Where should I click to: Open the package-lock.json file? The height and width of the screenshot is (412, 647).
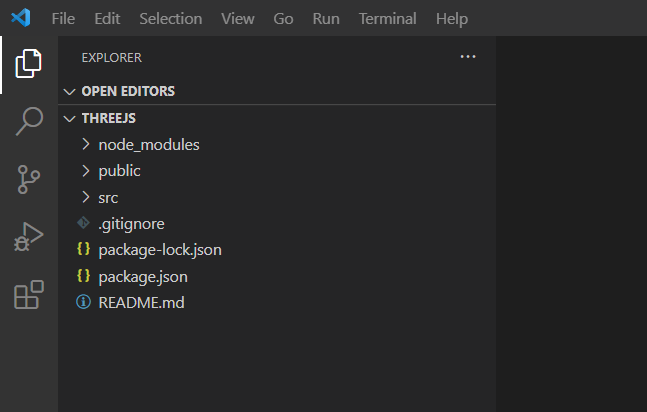pos(160,250)
